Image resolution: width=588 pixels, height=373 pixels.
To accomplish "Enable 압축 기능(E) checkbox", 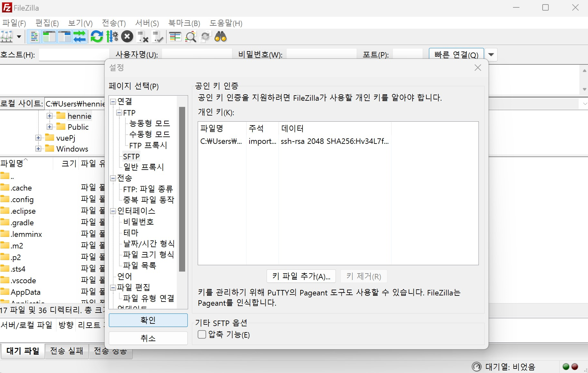I will (202, 335).
